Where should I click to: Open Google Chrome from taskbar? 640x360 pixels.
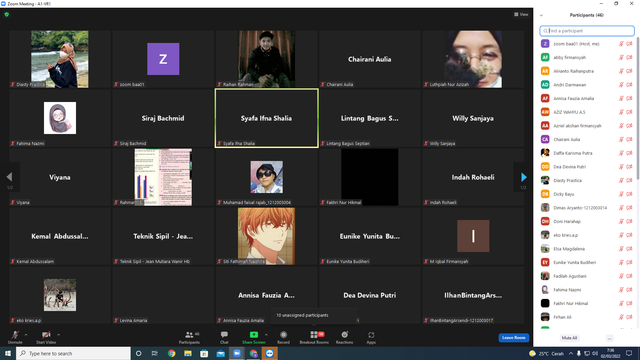click(171, 353)
